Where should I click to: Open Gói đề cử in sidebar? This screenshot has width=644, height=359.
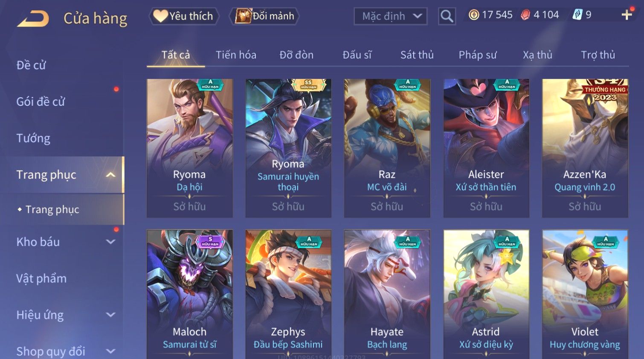click(x=41, y=101)
